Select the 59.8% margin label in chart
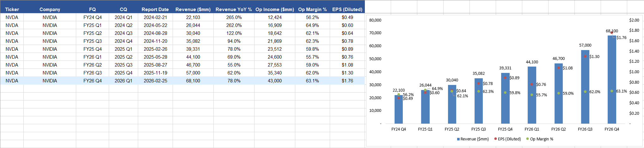644x148 pixels. pyautogui.click(x=515, y=93)
